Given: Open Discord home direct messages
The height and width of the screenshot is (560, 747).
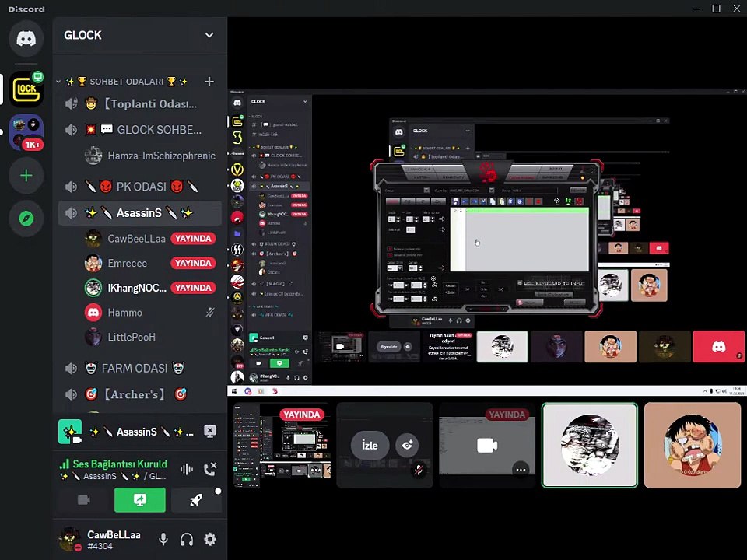Looking at the screenshot, I should (x=26, y=39).
